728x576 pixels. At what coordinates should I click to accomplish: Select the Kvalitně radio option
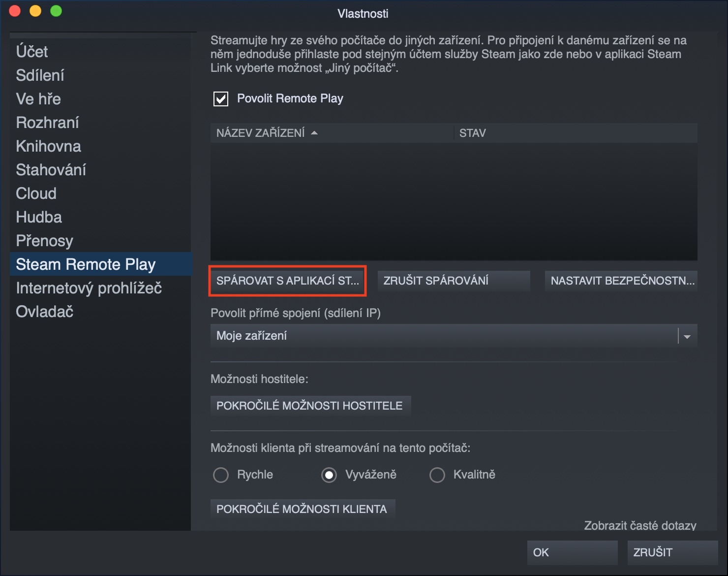click(437, 475)
